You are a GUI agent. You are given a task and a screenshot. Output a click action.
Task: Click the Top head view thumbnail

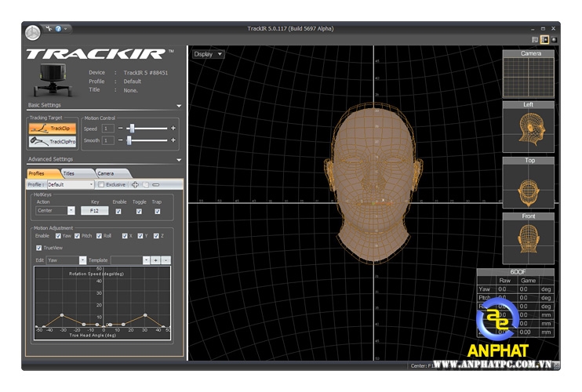click(529, 183)
